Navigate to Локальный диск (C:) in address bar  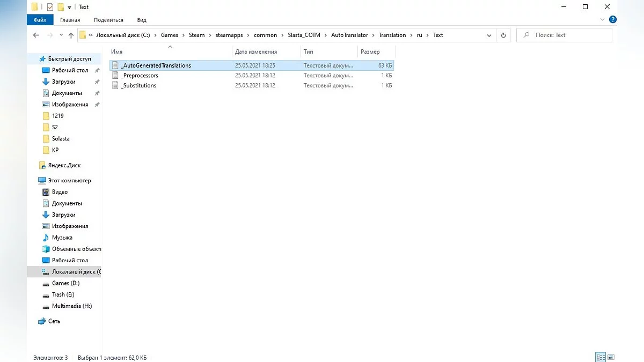[x=124, y=35]
